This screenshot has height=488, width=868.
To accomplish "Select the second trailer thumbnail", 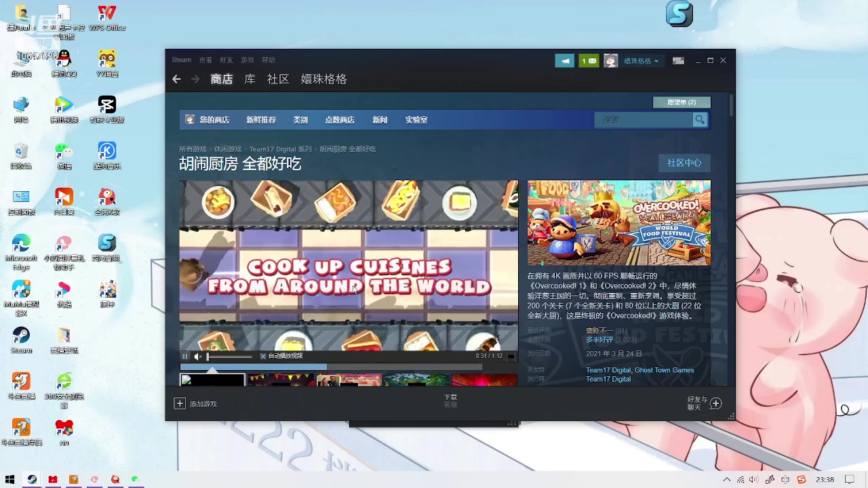I will point(281,380).
